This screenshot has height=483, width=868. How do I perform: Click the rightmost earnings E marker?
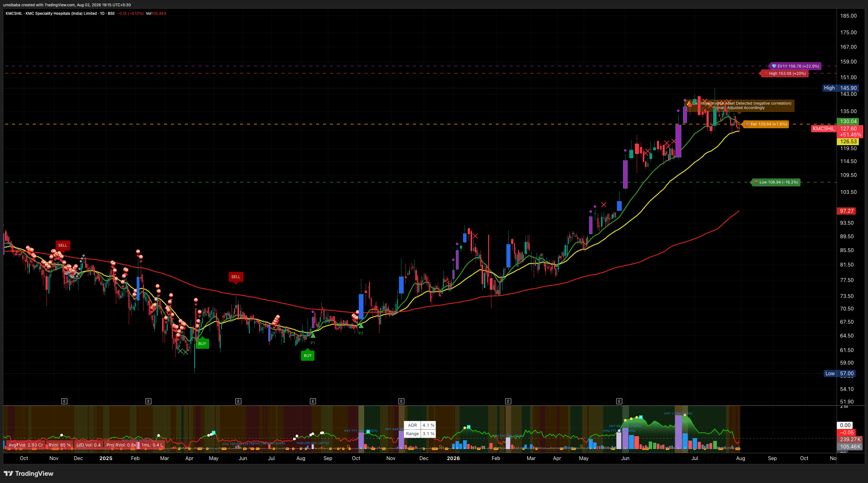619,401
